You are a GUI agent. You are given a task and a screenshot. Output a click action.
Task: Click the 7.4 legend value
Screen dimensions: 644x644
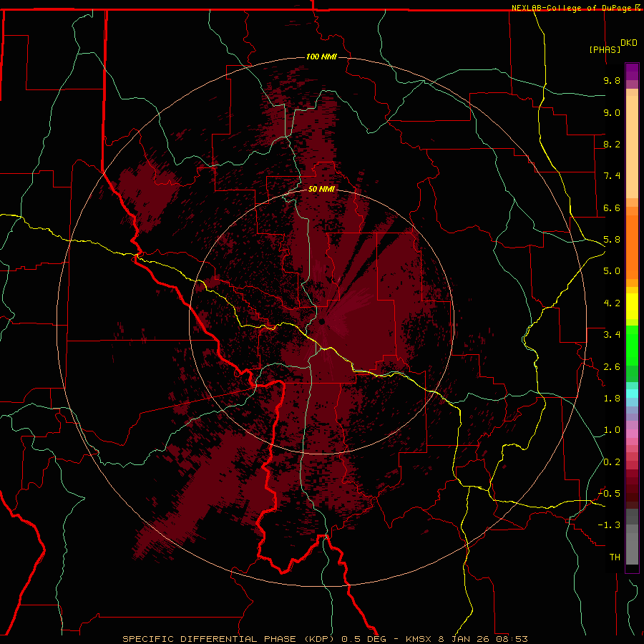tap(612, 176)
